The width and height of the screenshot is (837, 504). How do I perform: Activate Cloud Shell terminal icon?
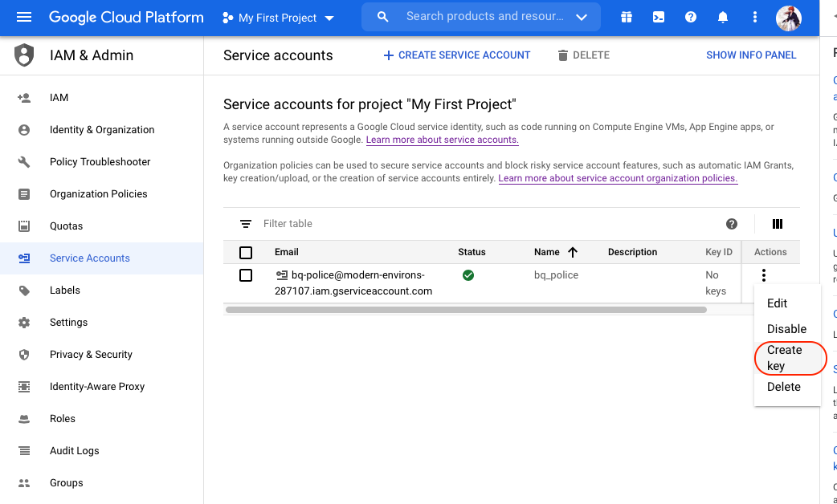click(659, 17)
